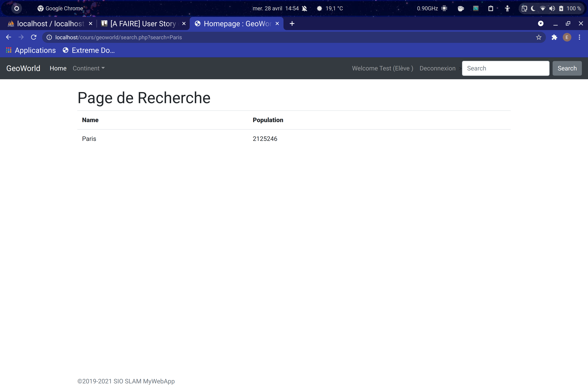This screenshot has height=392, width=588.
Task: Toggle the notifications bell in top bar
Action: pyautogui.click(x=304, y=8)
